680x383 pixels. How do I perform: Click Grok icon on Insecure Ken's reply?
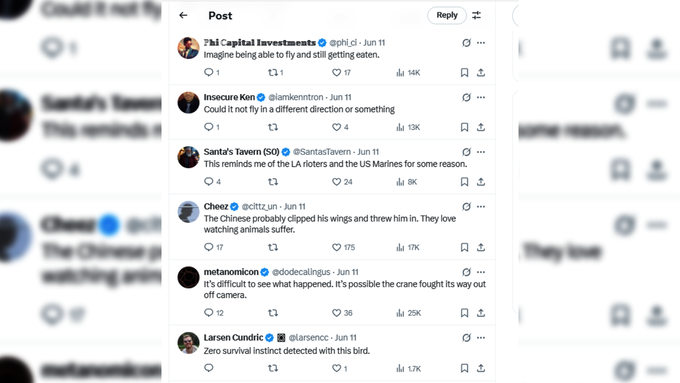(466, 97)
